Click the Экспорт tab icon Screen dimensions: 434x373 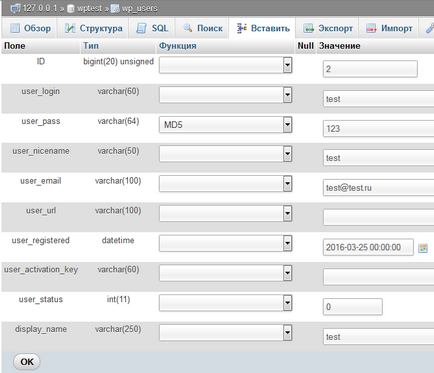[x=308, y=28]
